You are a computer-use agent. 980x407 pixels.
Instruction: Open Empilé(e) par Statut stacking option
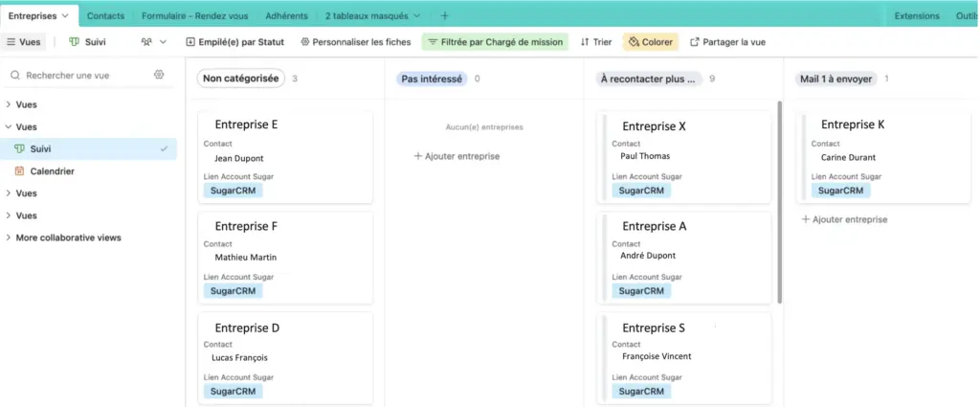(x=235, y=42)
